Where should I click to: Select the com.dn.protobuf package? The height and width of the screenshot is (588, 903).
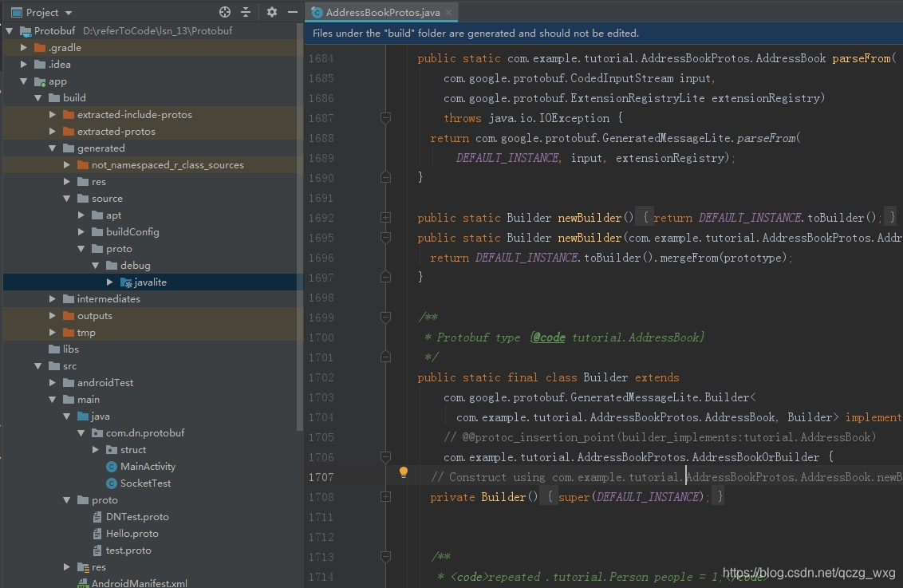(144, 432)
